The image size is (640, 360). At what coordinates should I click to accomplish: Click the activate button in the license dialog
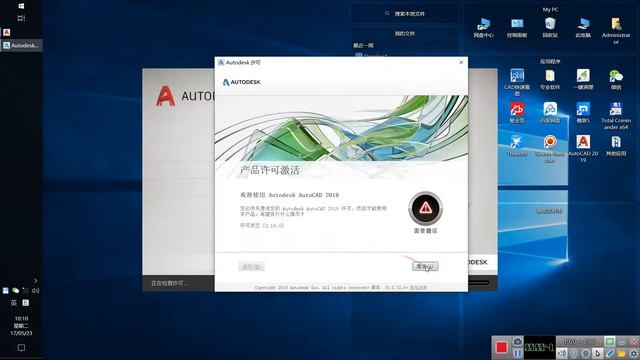point(425,267)
